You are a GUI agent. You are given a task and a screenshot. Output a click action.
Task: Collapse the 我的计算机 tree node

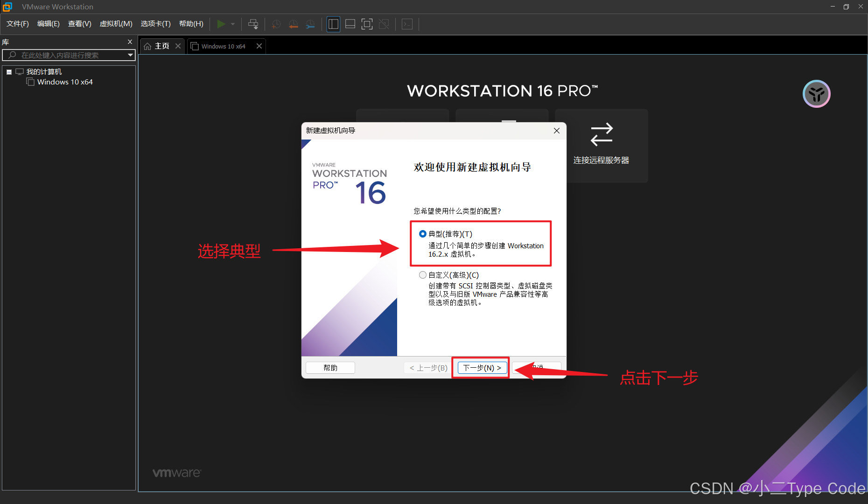(x=9, y=72)
